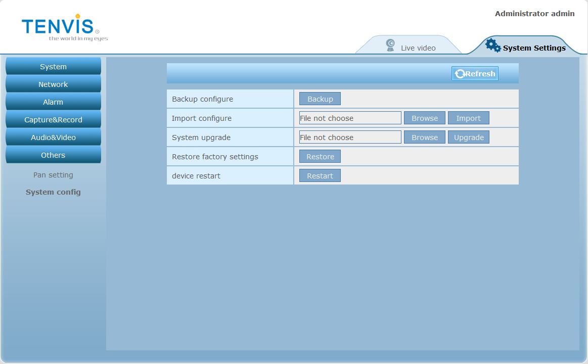Click the Upgrade button

(x=468, y=138)
